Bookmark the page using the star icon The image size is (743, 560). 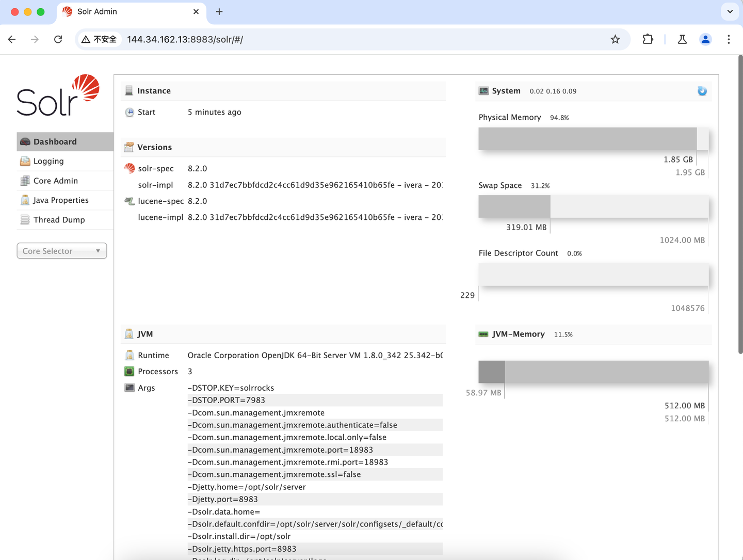pyautogui.click(x=615, y=39)
